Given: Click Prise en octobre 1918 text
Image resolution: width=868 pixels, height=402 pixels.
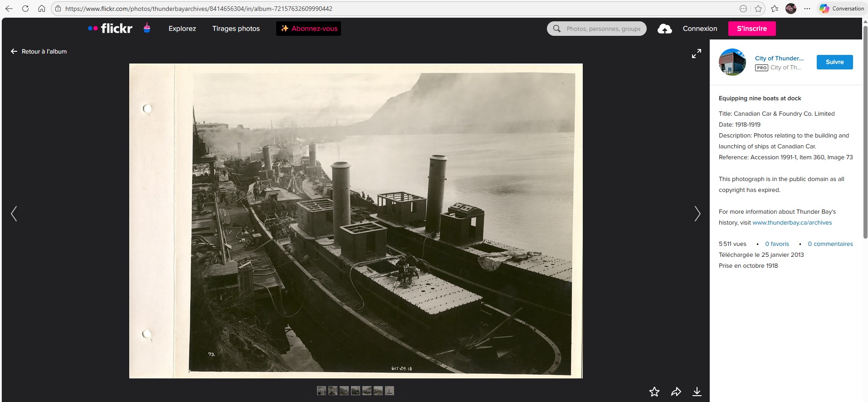Looking at the screenshot, I should click(748, 266).
